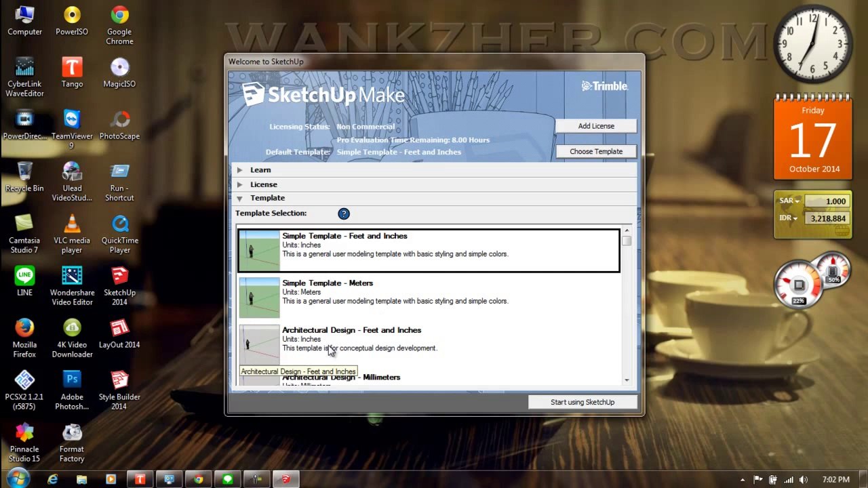The height and width of the screenshot is (488, 868).
Task: Click the IDR value field 3.218.884
Action: 826,218
